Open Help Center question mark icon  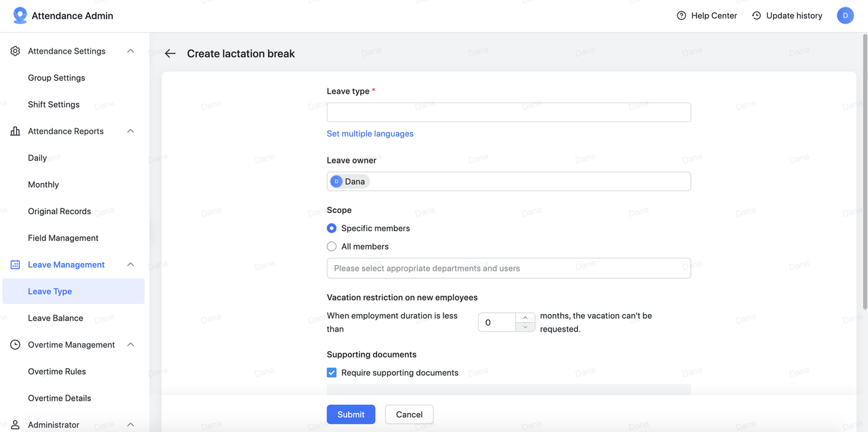[682, 16]
